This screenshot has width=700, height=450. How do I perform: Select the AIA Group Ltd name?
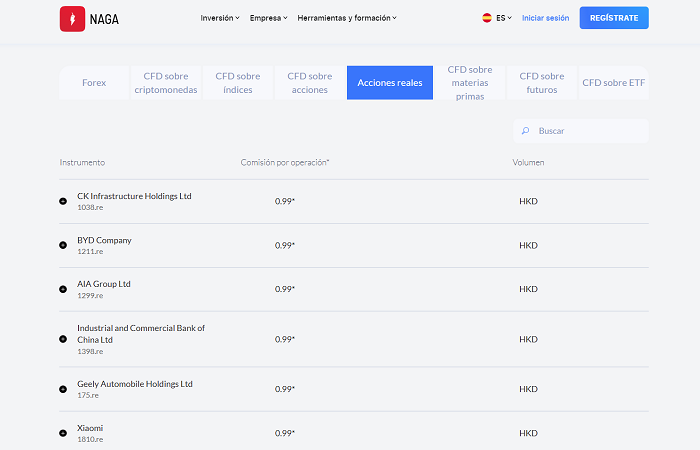(104, 284)
